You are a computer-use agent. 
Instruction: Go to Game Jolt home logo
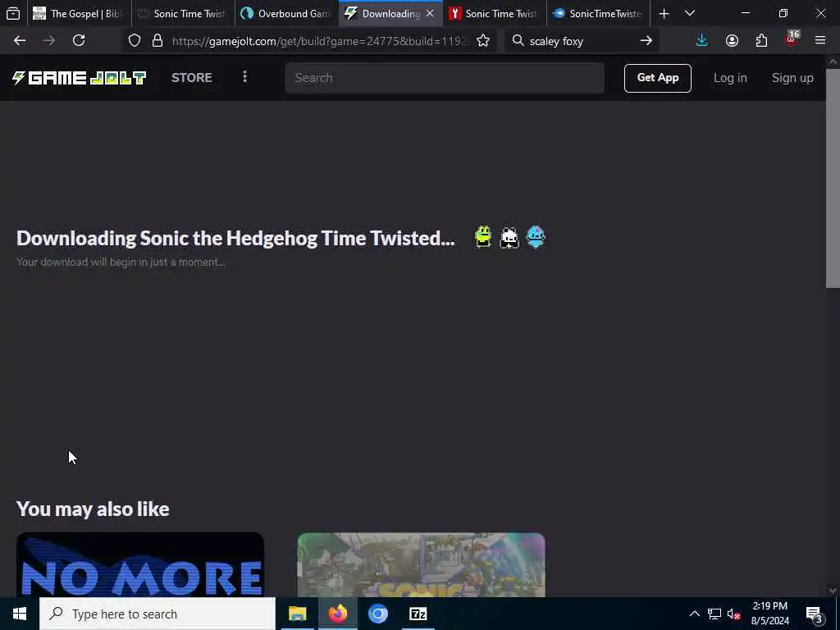tap(79, 78)
